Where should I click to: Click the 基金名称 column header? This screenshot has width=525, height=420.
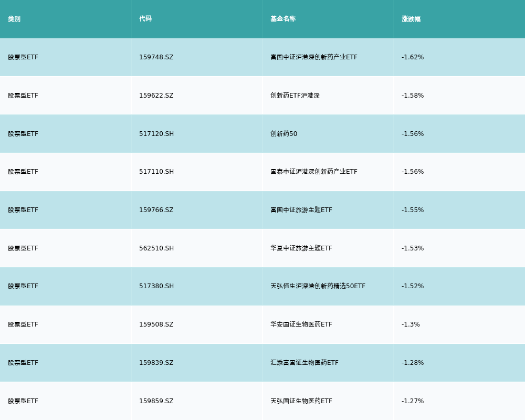(x=283, y=19)
